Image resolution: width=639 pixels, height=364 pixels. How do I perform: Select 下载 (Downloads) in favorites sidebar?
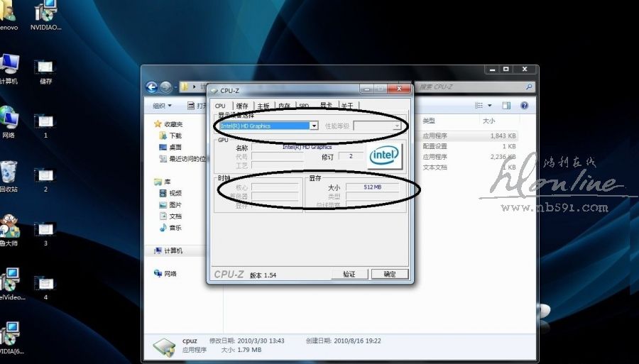tap(175, 136)
